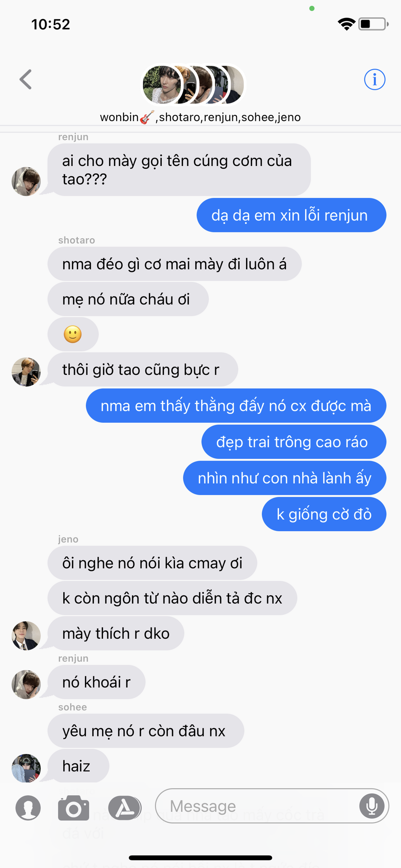Tap renjun's avatar beside 'ai cho mày' message
This screenshot has width=401, height=868.
coord(26,181)
